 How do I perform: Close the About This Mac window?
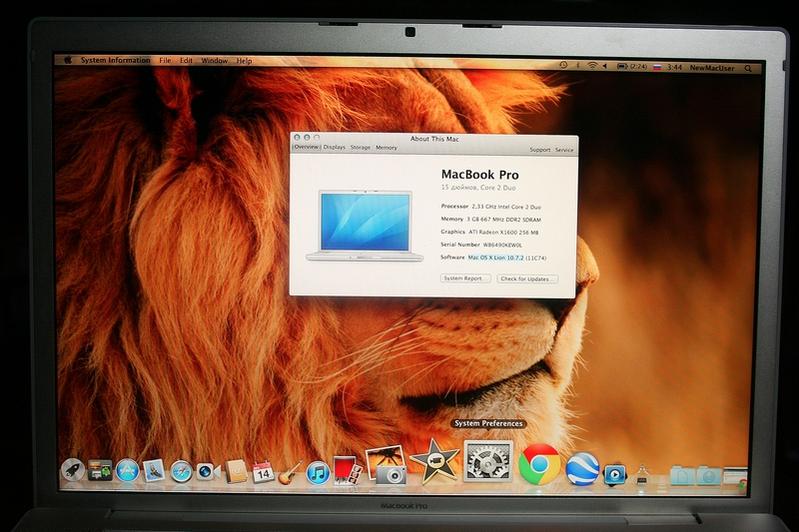(x=297, y=138)
